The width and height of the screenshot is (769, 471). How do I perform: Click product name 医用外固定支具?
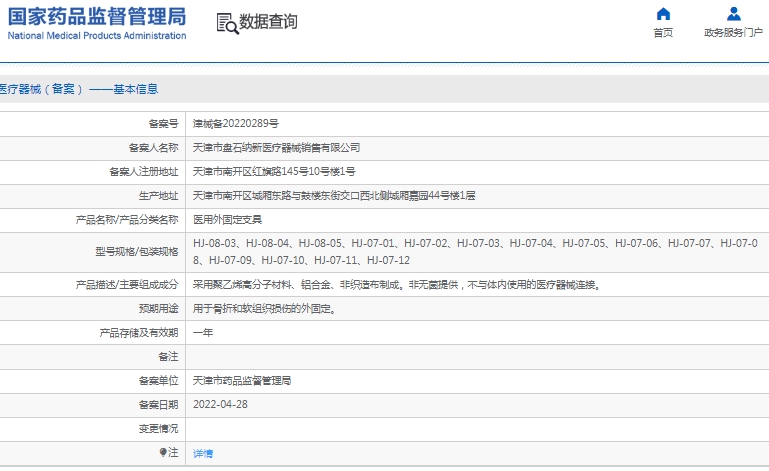click(227, 220)
